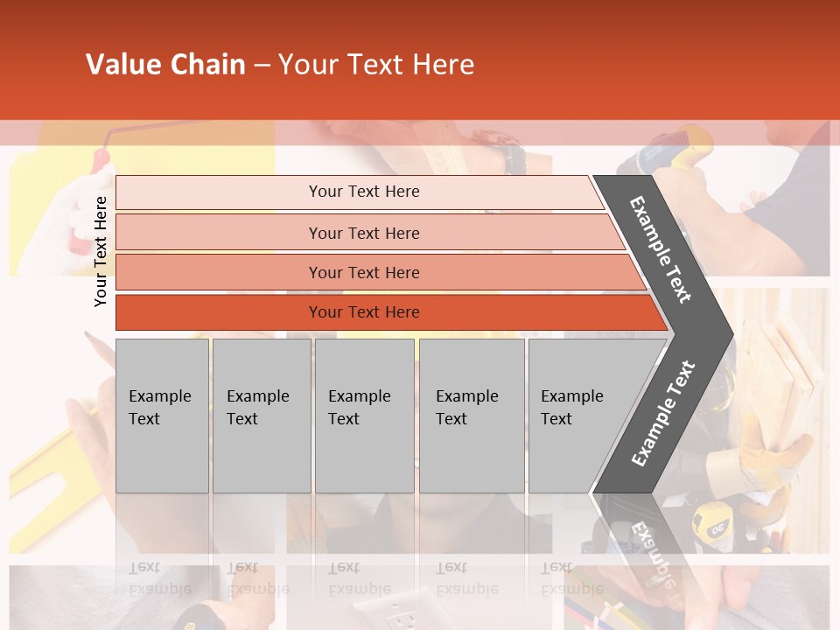840x630 pixels.
Task: Click the measuring tape in the tool belt
Action: (x=710, y=527)
